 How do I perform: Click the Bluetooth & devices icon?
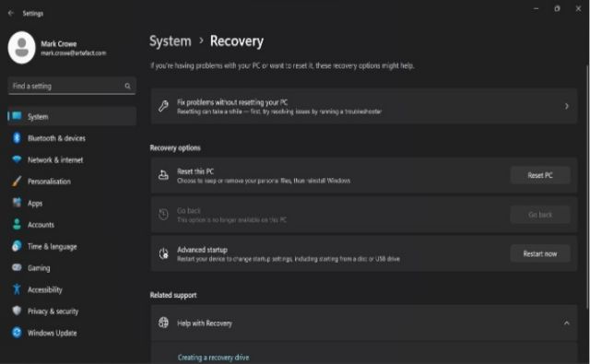[17, 138]
